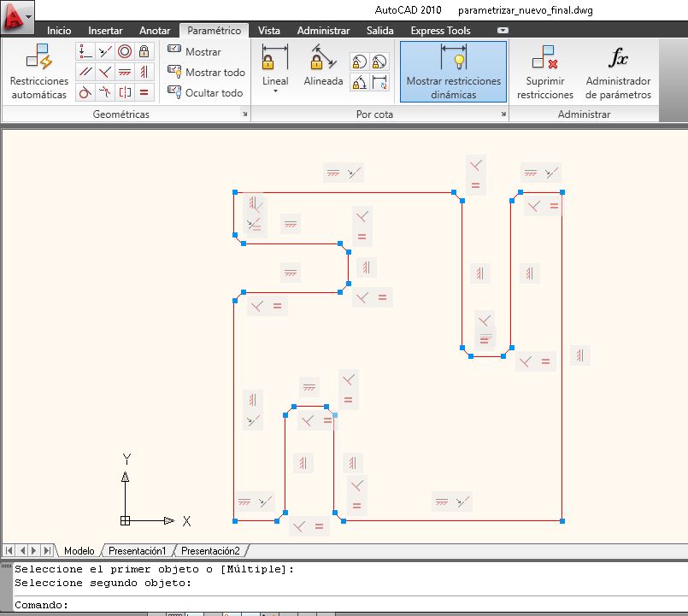Click the command window grip handle
Screen dimensions: 688x616
coord(6,566)
